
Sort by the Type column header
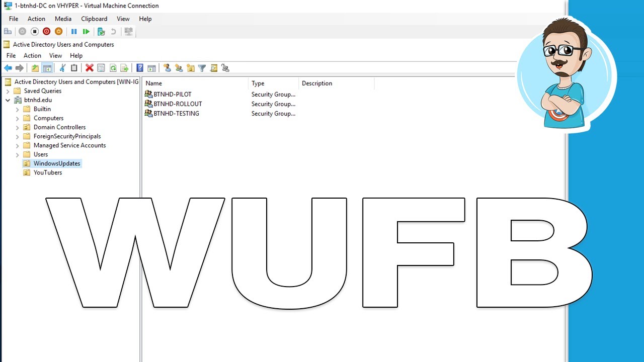point(274,83)
